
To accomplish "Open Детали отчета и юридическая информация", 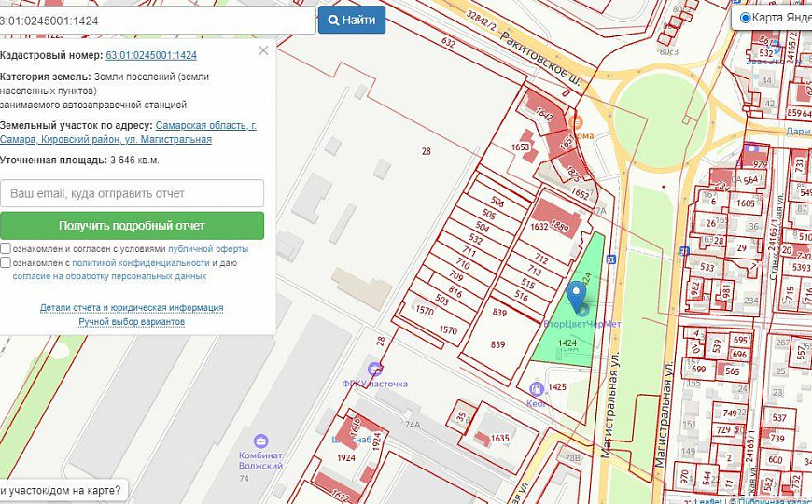I will 132,308.
